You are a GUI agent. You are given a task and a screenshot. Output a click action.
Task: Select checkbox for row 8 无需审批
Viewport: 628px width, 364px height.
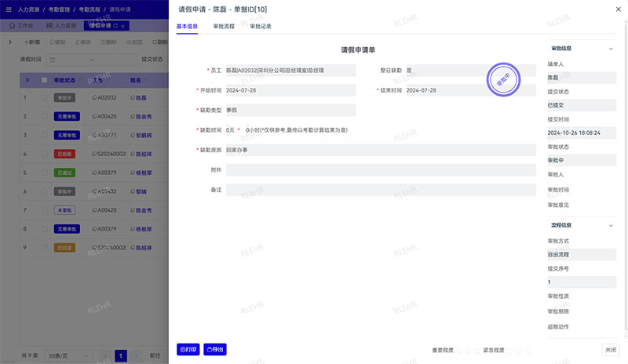(44, 229)
